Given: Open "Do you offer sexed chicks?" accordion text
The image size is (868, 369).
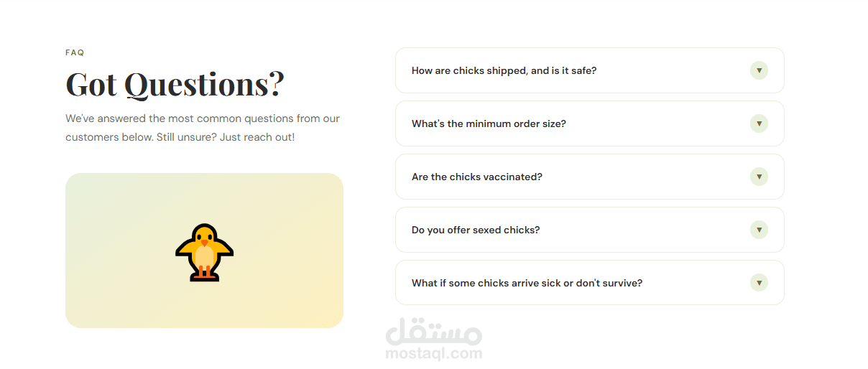Looking at the screenshot, I should pyautogui.click(x=476, y=230).
